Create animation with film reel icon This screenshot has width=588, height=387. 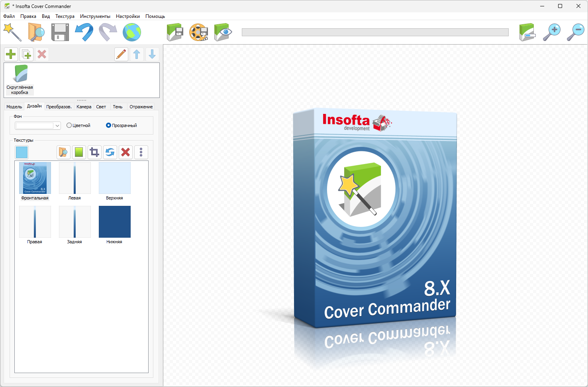(199, 32)
